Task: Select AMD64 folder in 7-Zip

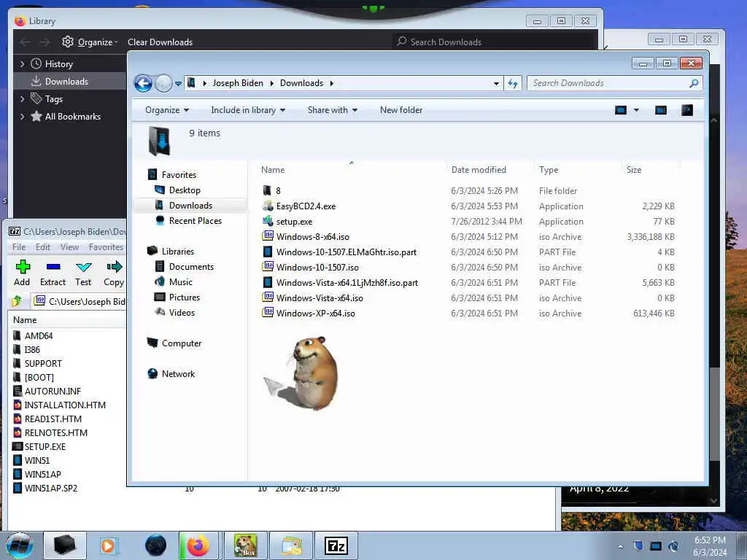Action: pyautogui.click(x=39, y=335)
